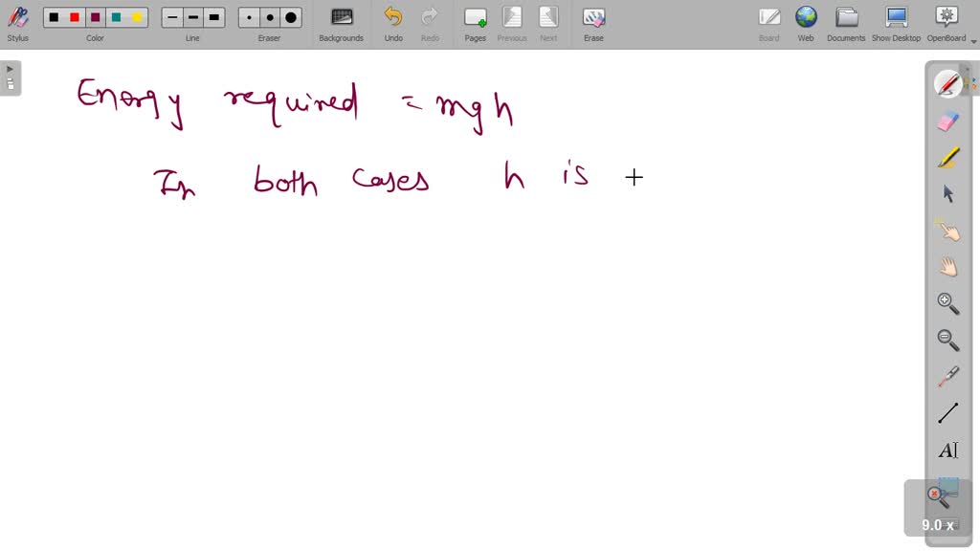This screenshot has width=980, height=551.
Task: Open Documents mode
Action: point(846,24)
